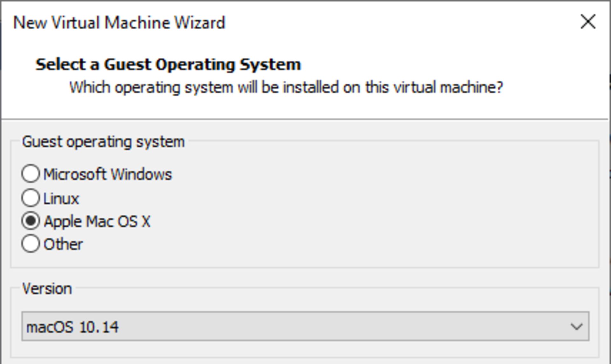The width and height of the screenshot is (611, 364).
Task: Click the Apple Mac OS X label
Action: pos(97,221)
